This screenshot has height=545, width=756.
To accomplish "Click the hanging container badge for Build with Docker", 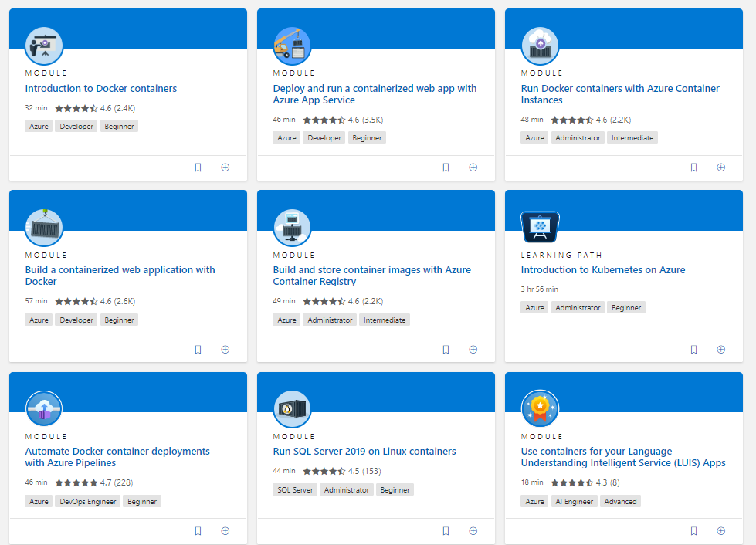I will coord(44,228).
